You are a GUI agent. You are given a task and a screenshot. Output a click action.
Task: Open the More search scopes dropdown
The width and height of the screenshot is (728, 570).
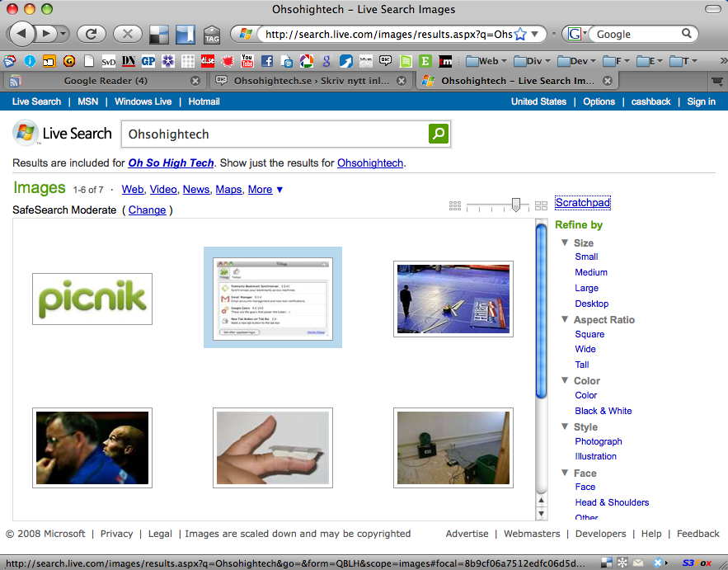click(265, 190)
